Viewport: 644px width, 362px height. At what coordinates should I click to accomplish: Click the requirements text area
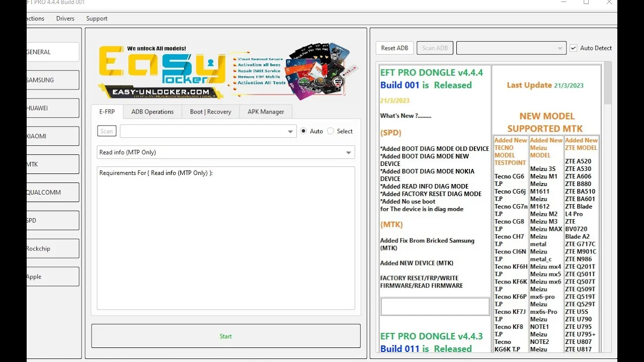(x=226, y=238)
